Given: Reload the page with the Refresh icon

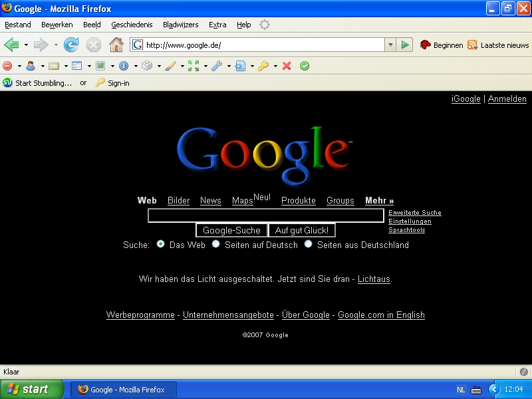Looking at the screenshot, I should tap(71, 45).
